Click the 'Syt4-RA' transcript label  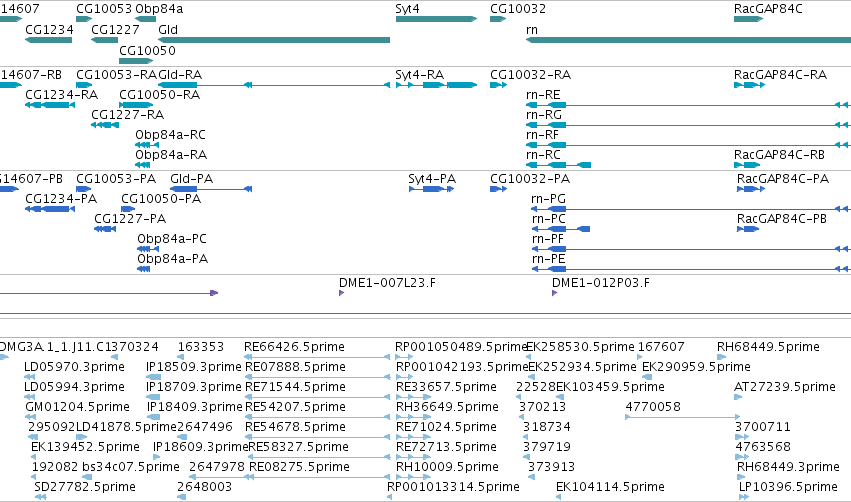point(420,74)
